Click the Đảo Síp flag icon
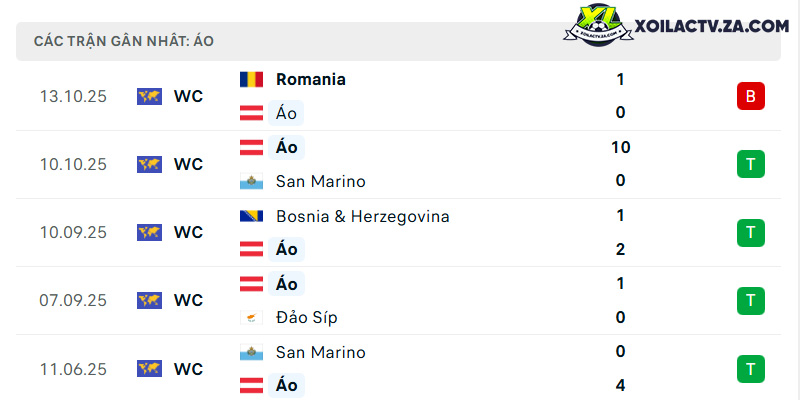The width and height of the screenshot is (800, 400). click(x=252, y=317)
